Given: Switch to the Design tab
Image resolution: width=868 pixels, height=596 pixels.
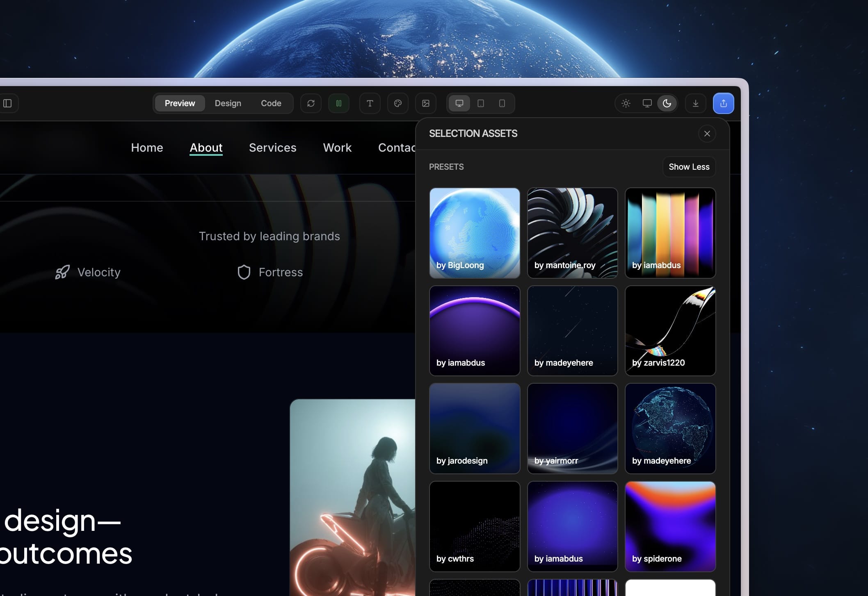Looking at the screenshot, I should pos(228,103).
